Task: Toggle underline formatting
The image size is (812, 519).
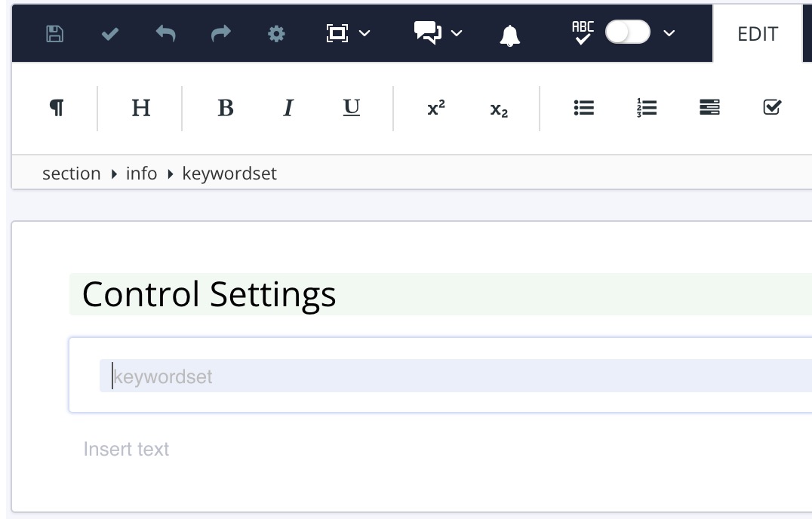Action: point(350,108)
